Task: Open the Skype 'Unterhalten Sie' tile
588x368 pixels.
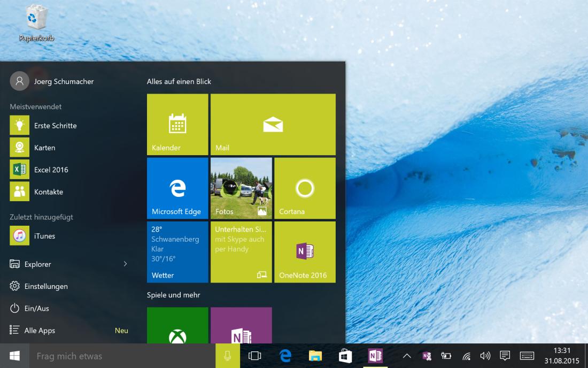Action: coord(241,252)
